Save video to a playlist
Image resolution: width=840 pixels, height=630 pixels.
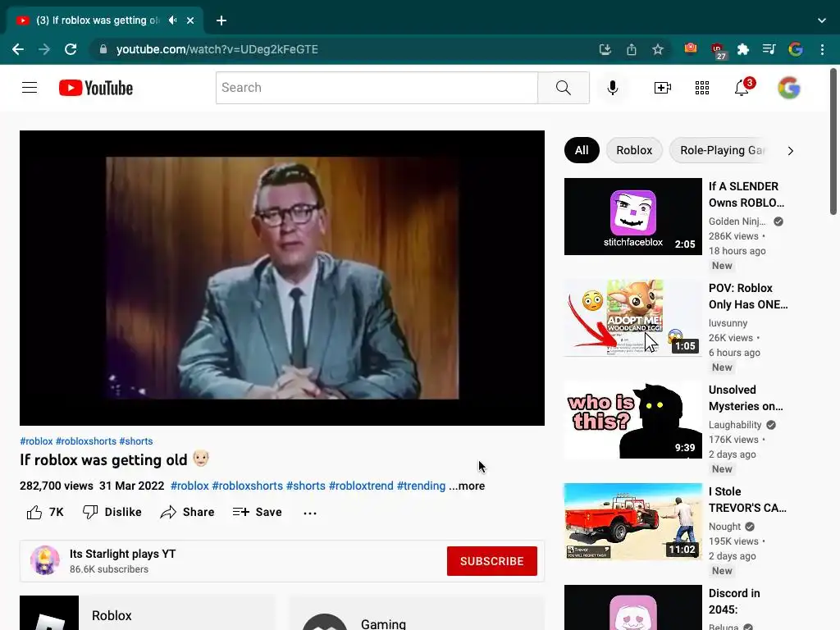[257, 512]
